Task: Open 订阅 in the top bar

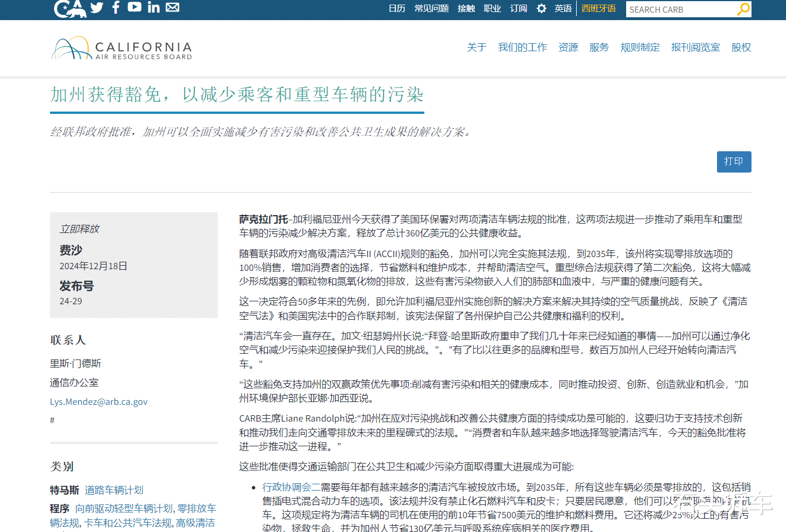Action: (x=519, y=9)
